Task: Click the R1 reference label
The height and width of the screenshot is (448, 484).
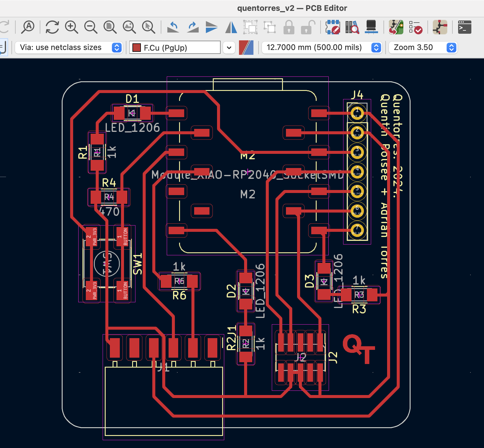Action: [82, 153]
